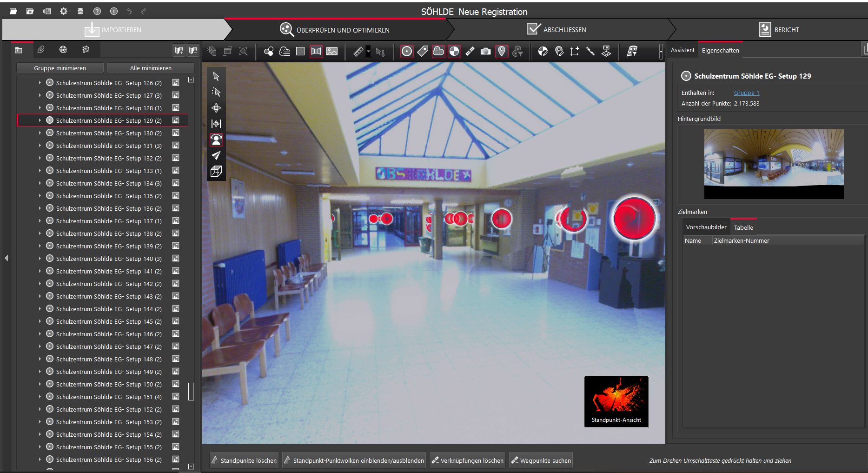Select the arrow pick tool in viewport
This screenshot has width=868, height=473.
coord(216,76)
